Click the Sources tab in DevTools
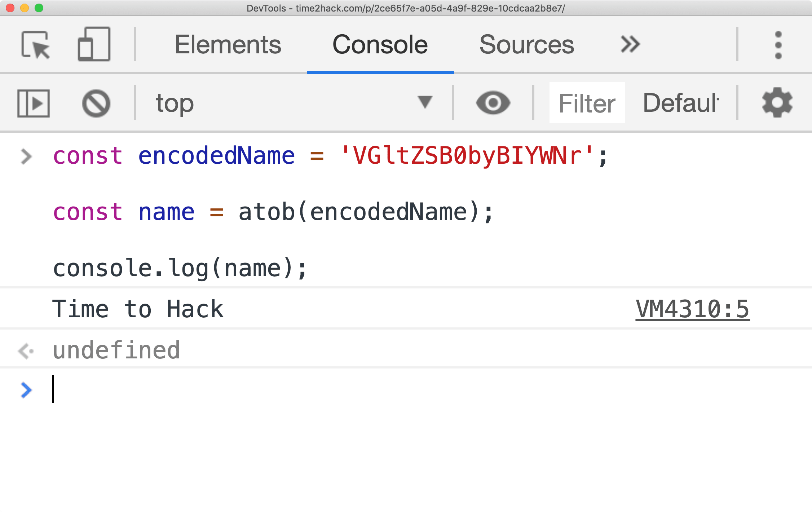 coord(526,44)
